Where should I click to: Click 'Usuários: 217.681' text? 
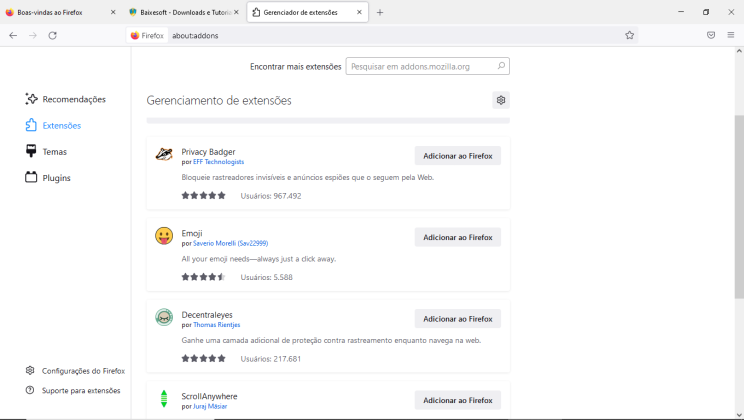click(270, 359)
